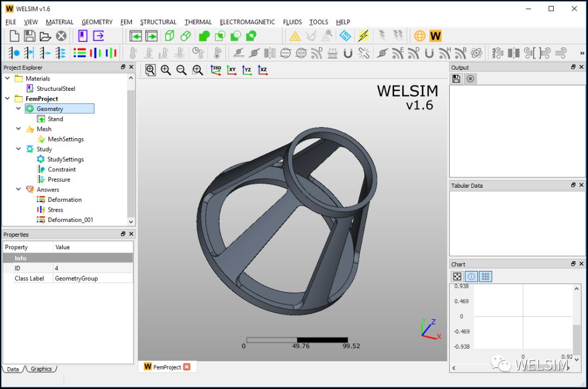
Task: Select the Stress result item
Action: pyautogui.click(x=55, y=210)
